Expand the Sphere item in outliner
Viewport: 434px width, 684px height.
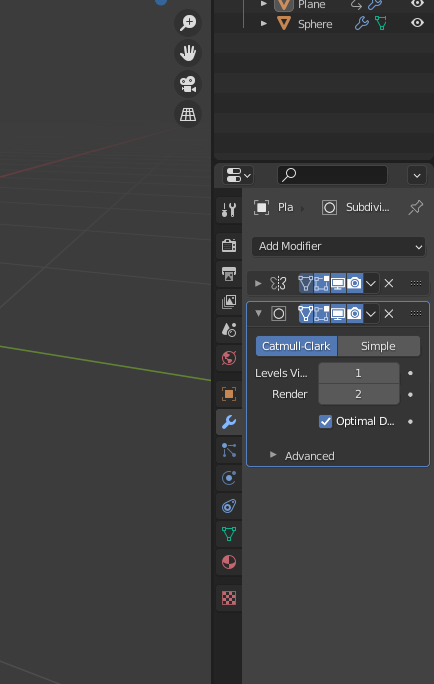pyautogui.click(x=263, y=23)
